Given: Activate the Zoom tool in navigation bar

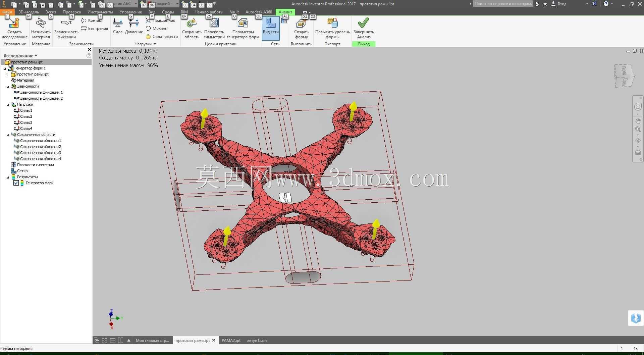Looking at the screenshot, I should [638, 129].
